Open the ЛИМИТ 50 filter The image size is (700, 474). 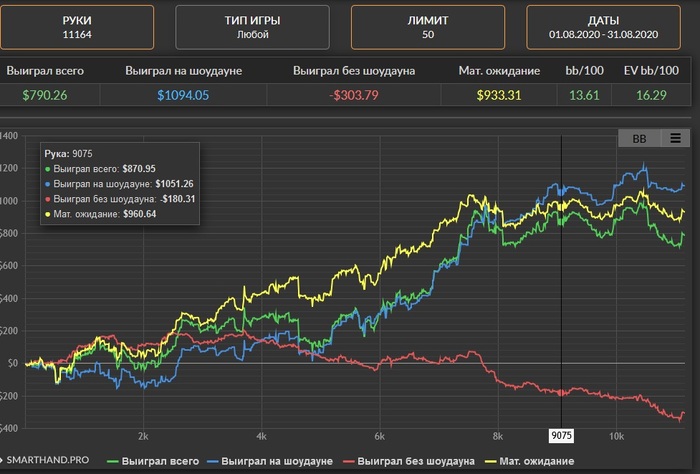coord(428,27)
